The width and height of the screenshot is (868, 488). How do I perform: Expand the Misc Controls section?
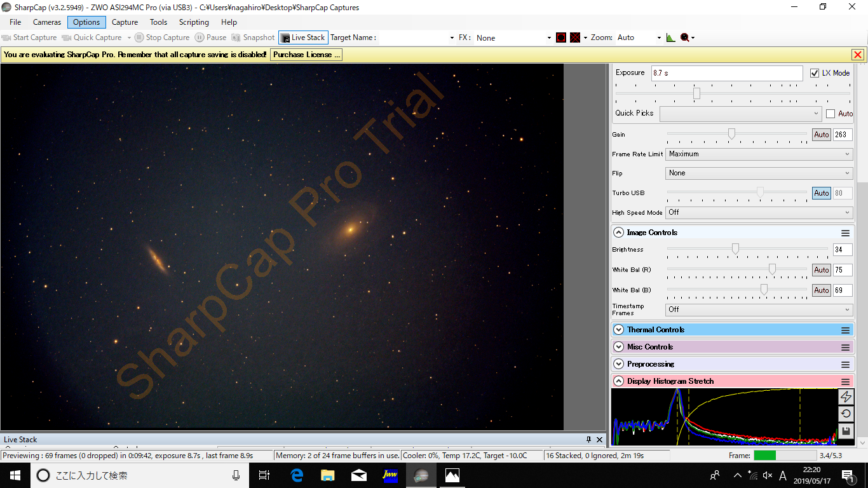point(618,347)
